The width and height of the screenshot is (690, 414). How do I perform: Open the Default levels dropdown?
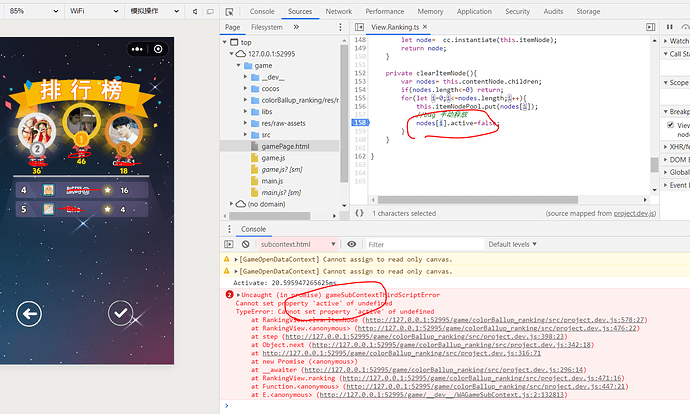(x=512, y=244)
